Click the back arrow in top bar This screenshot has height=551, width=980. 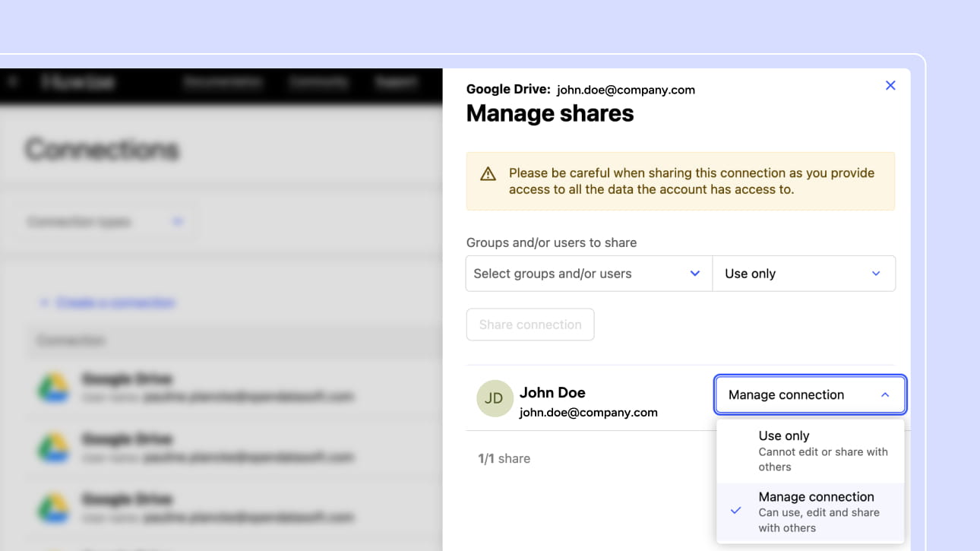click(12, 82)
